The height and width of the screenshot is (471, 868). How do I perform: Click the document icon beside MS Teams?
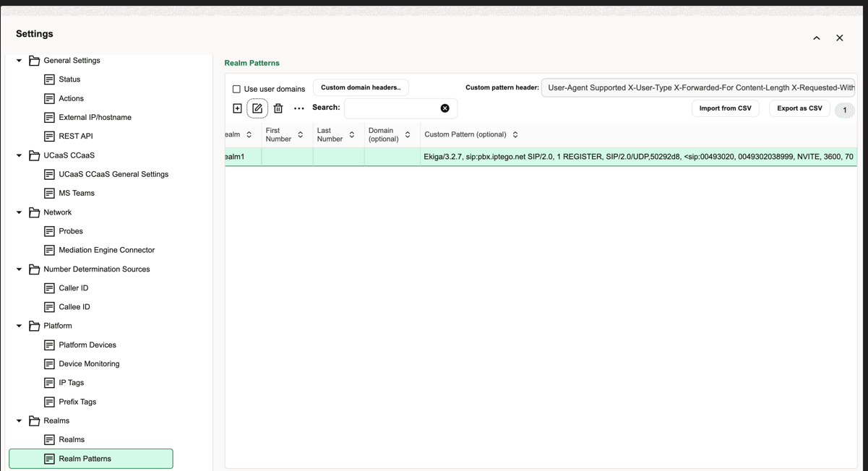[x=49, y=193]
